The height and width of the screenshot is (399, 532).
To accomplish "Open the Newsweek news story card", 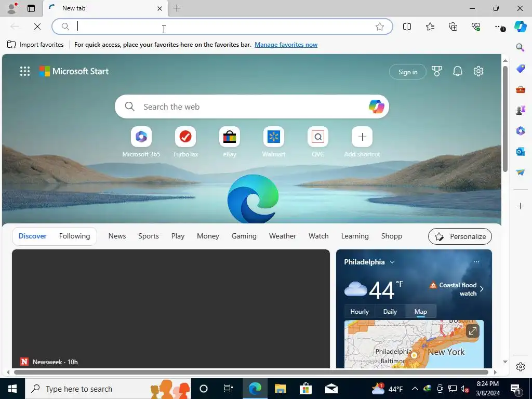I will [x=170, y=309].
